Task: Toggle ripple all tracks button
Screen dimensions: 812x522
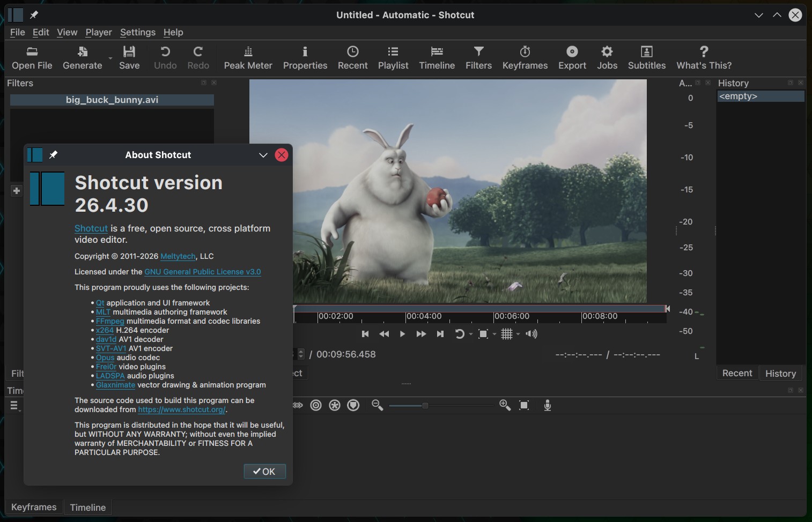Action: 335,406
